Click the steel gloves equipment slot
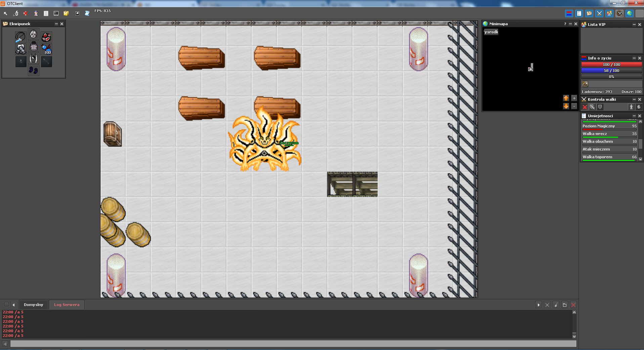The height and width of the screenshot is (350, 644). 20,49
